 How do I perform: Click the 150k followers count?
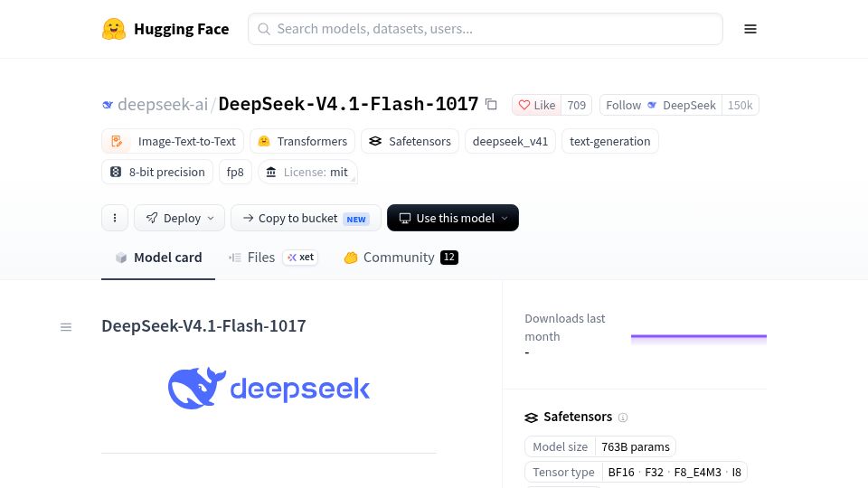[741, 105]
